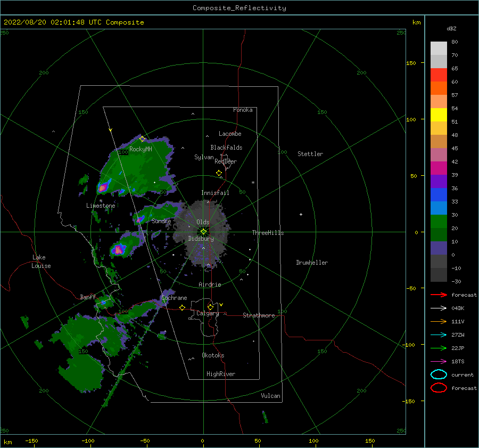Click the RedDeer city label
This screenshot has height=448, width=479.
click(x=226, y=161)
